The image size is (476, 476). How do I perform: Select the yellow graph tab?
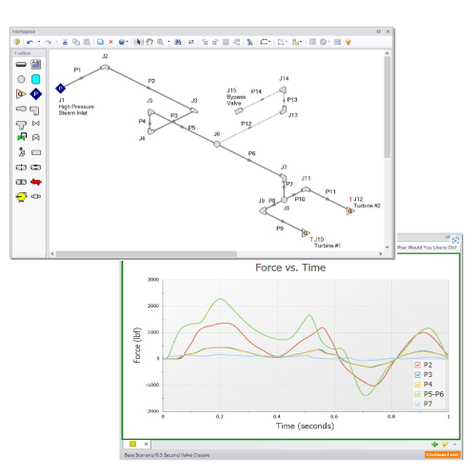coord(133,444)
